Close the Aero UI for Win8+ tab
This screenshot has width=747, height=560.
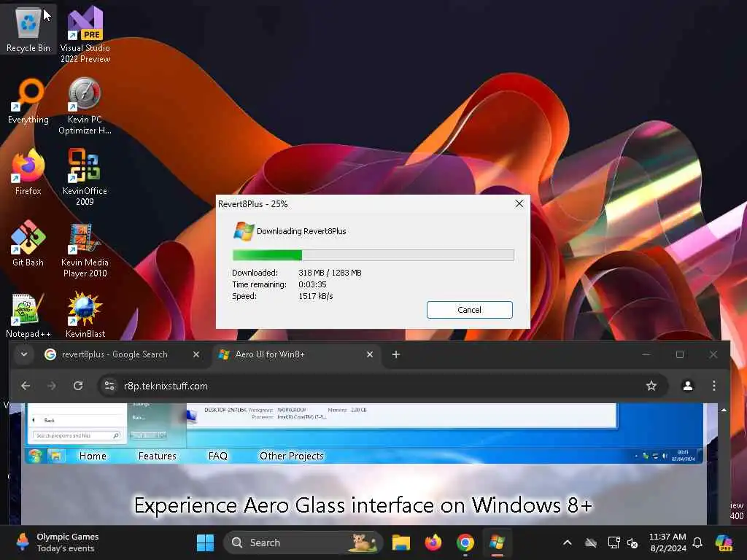tap(370, 354)
